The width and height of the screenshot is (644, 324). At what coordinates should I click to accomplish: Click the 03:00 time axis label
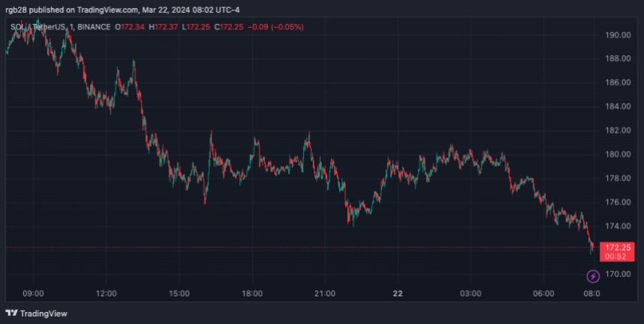pos(470,293)
